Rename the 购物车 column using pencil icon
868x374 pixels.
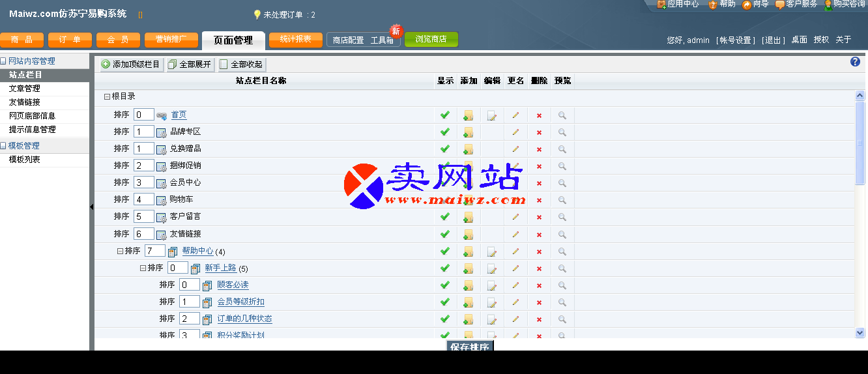pos(515,200)
